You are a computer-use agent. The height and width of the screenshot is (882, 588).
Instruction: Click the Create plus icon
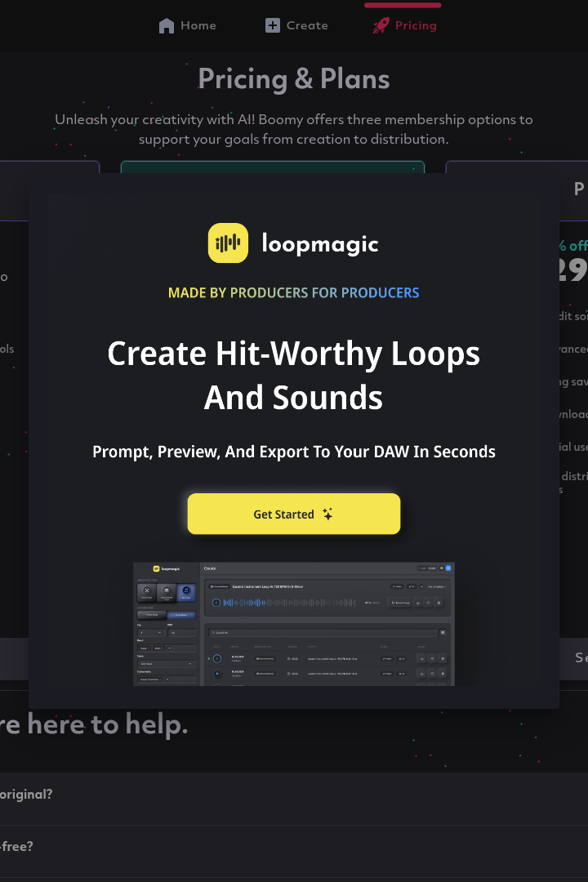[272, 25]
